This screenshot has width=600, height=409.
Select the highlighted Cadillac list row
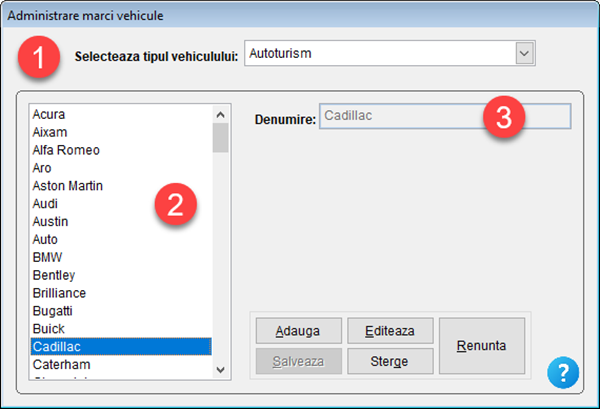pos(121,347)
